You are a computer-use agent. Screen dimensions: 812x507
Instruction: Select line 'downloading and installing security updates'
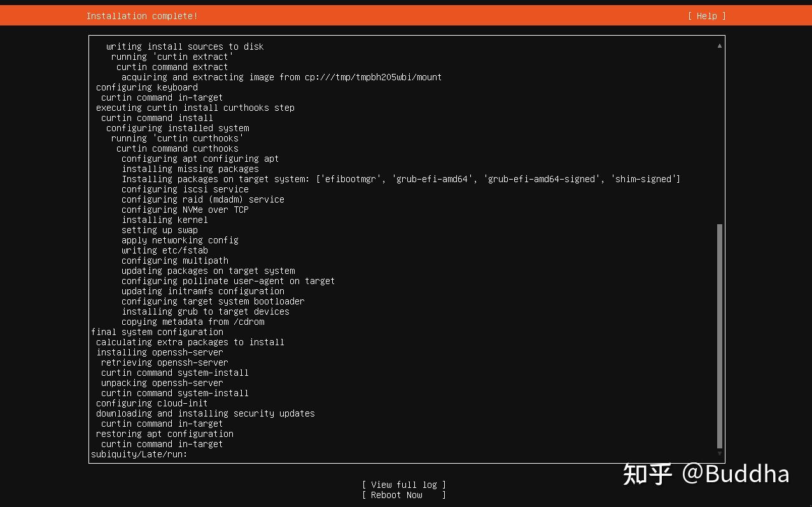click(x=206, y=413)
